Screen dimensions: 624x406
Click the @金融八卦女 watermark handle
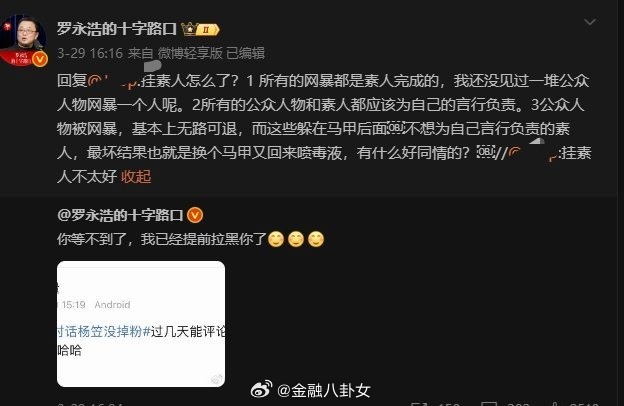point(324,390)
